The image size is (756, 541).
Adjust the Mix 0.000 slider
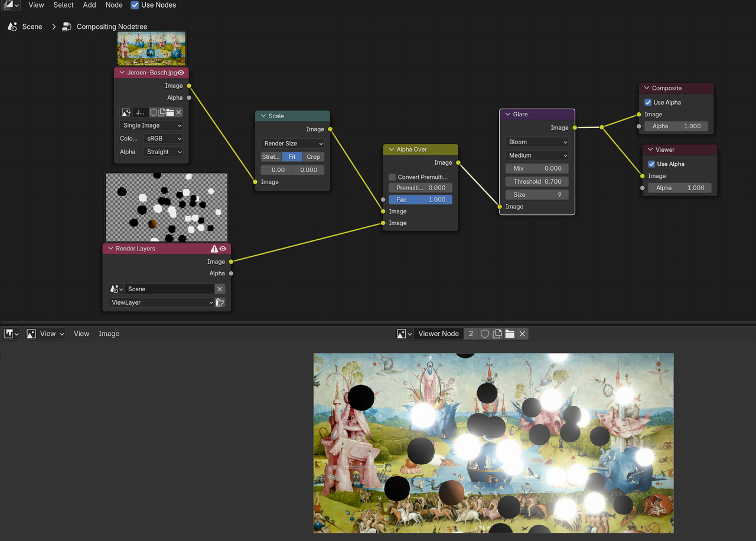537,168
